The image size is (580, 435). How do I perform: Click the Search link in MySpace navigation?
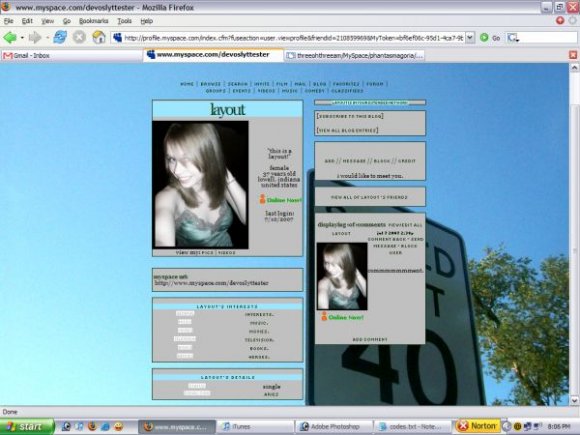[237, 84]
